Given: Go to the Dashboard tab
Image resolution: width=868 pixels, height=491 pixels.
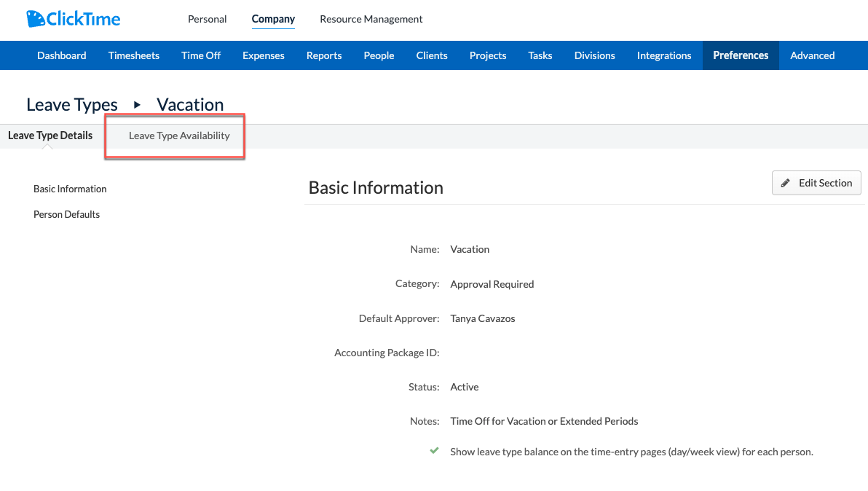Looking at the screenshot, I should (x=61, y=55).
